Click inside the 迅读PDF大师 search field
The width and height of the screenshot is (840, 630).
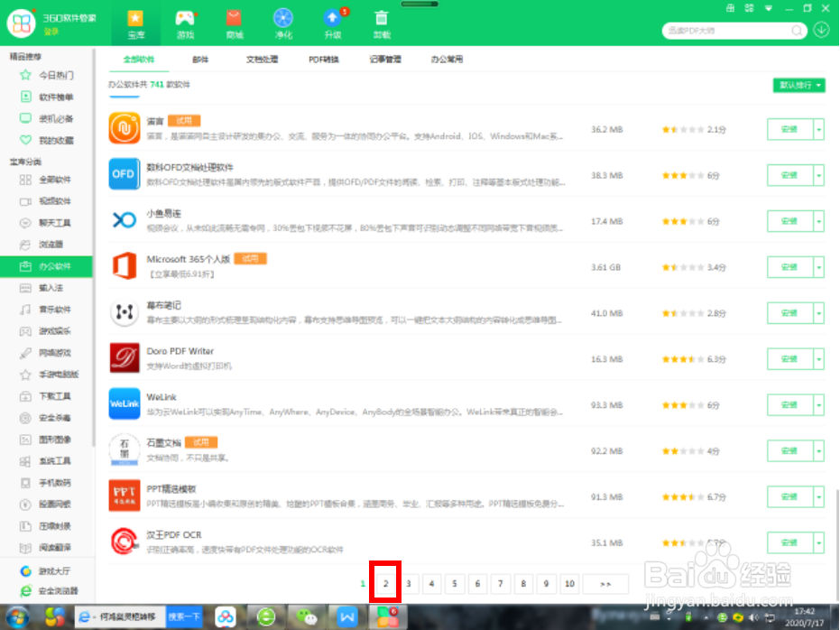(727, 31)
